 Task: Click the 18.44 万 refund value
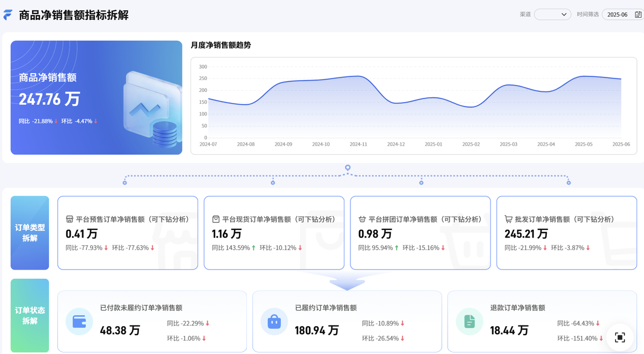pos(509,330)
